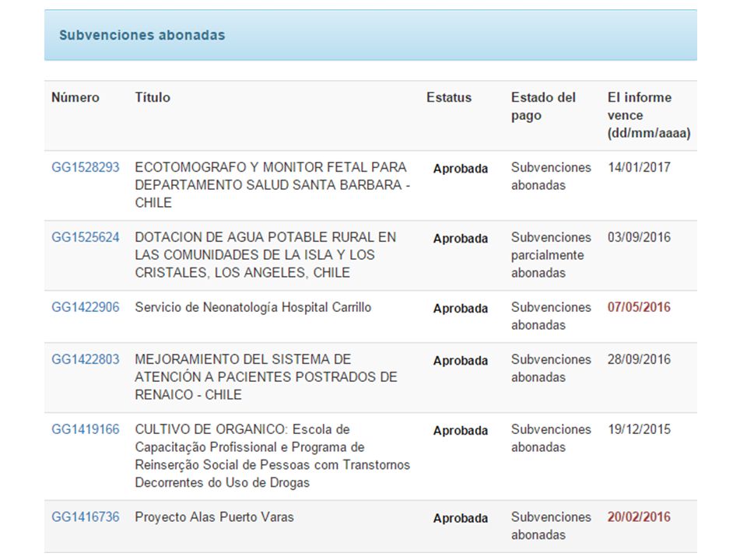Click the 'El informe vence' column header
Screen dimensions: 747x560
point(649,115)
